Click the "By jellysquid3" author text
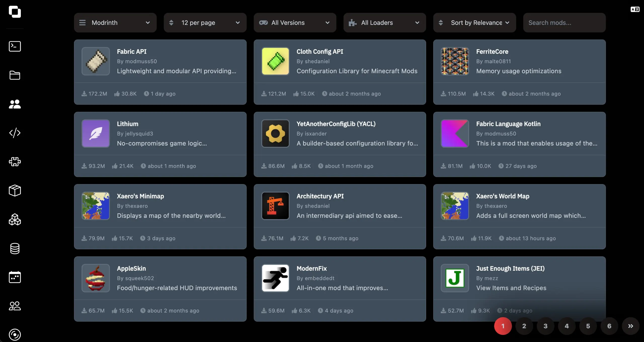Viewport: 644px width, 342px height. (x=135, y=134)
